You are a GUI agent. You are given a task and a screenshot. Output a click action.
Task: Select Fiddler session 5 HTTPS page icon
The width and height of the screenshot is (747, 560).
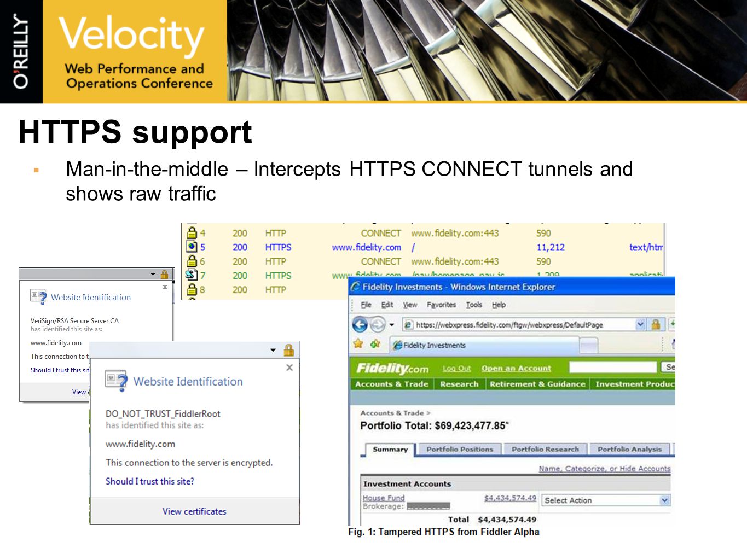(x=192, y=247)
